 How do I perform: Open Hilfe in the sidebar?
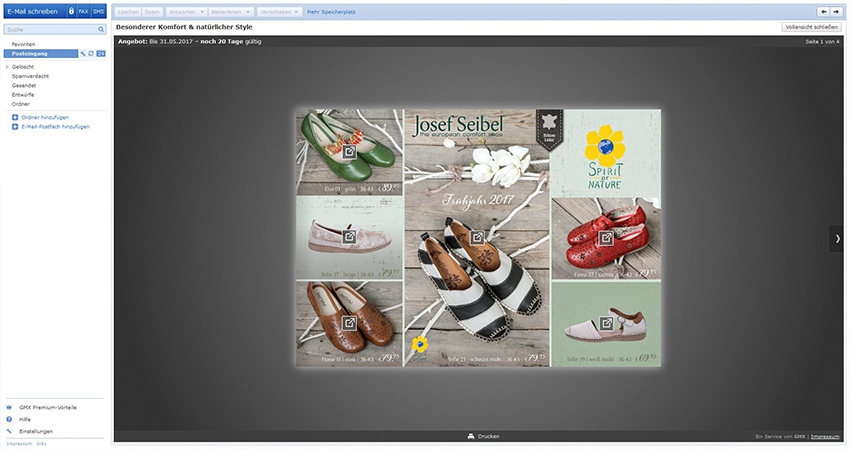click(x=25, y=419)
